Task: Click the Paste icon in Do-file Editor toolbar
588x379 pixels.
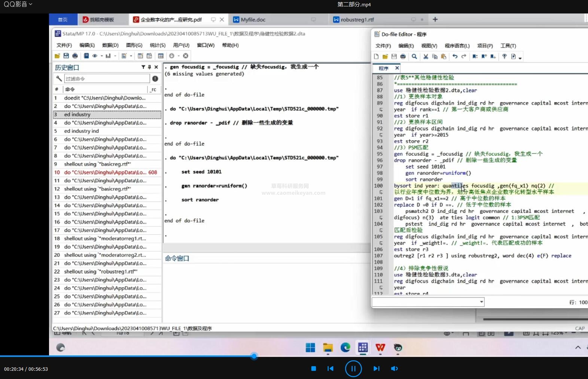Action: tap(444, 56)
